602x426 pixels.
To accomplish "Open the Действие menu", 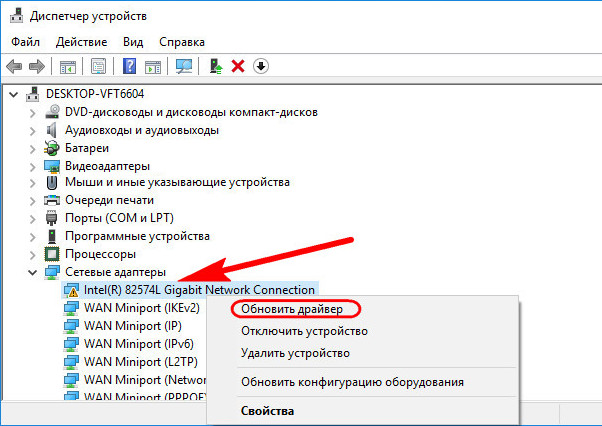I will click(82, 42).
